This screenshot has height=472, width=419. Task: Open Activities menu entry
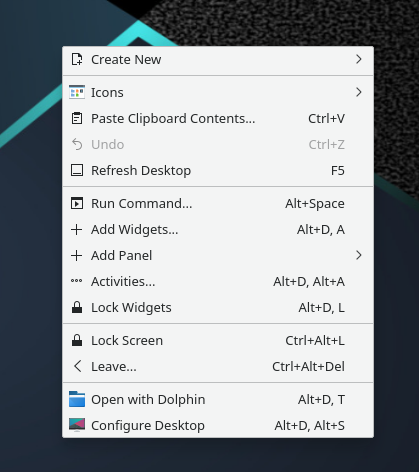[x=218, y=281]
